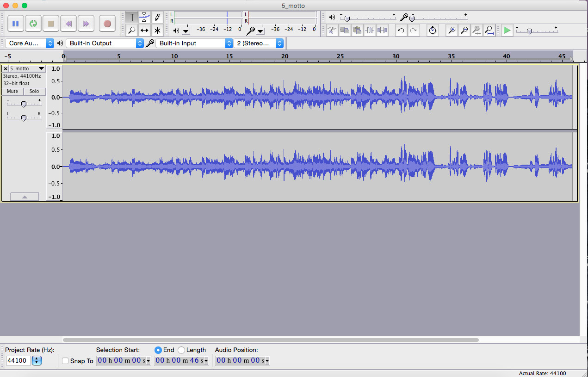Screen dimensions: 588x377
Task: Open the Audio Position time format arrow
Action: [x=267, y=361]
